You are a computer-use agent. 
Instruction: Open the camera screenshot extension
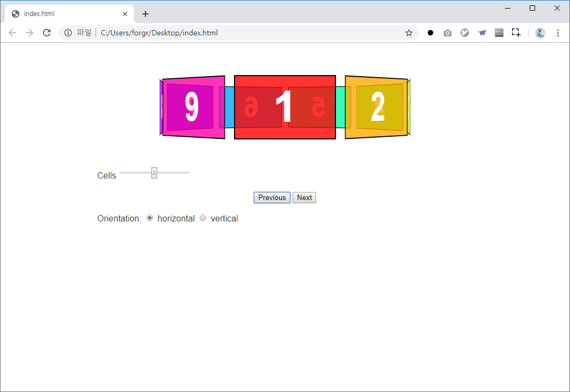(448, 33)
